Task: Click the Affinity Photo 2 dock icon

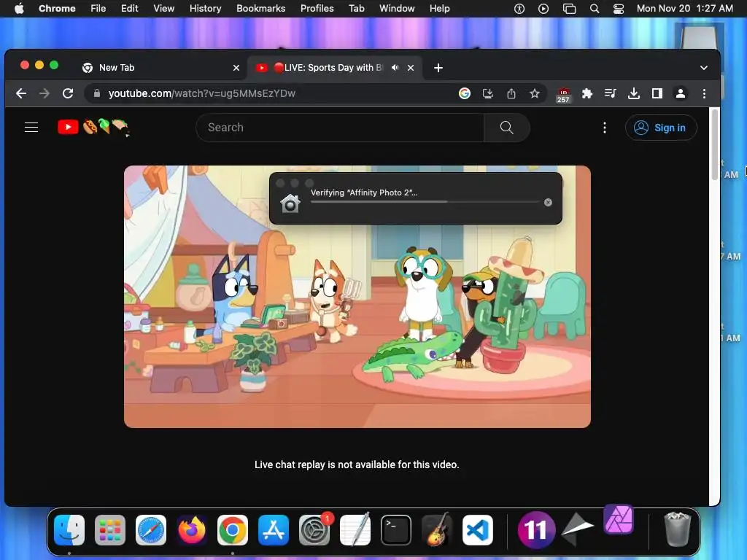Action: pyautogui.click(x=619, y=519)
